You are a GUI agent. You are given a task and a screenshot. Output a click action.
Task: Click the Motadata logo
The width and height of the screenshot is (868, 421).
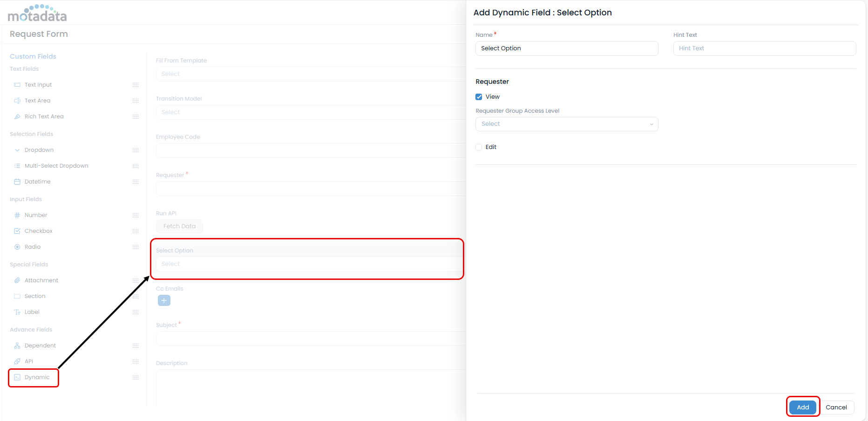coord(37,14)
